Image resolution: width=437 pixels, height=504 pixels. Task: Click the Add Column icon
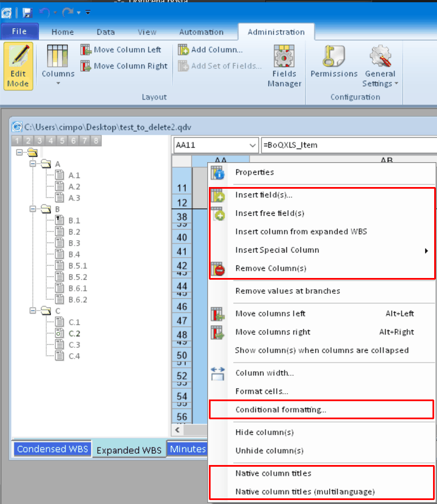(x=183, y=50)
